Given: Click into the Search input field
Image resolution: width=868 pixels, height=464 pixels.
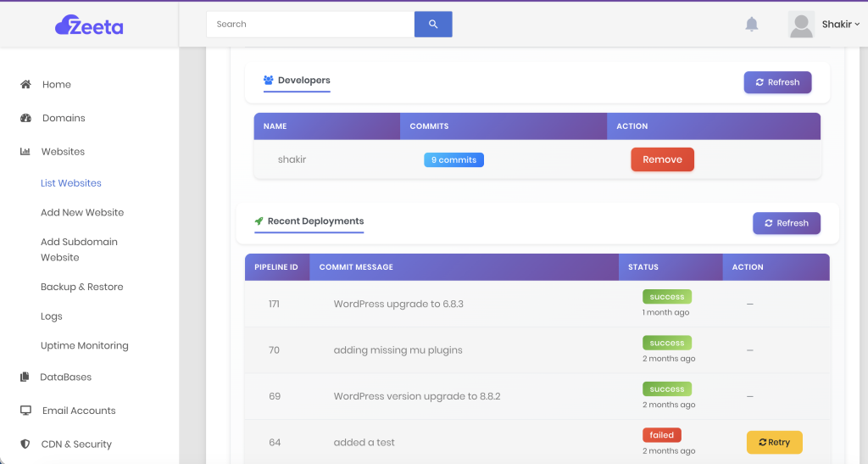Looking at the screenshot, I should pyautogui.click(x=309, y=25).
